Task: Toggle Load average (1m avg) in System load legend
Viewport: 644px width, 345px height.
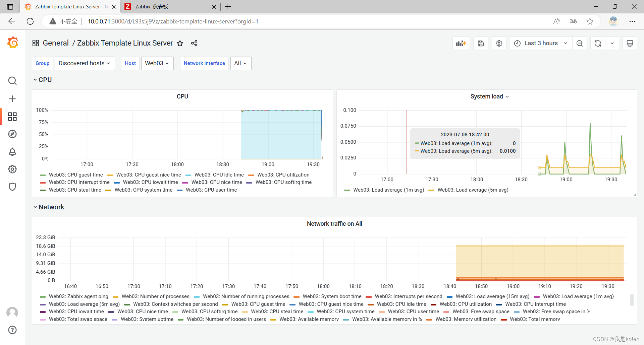Action: (388, 190)
